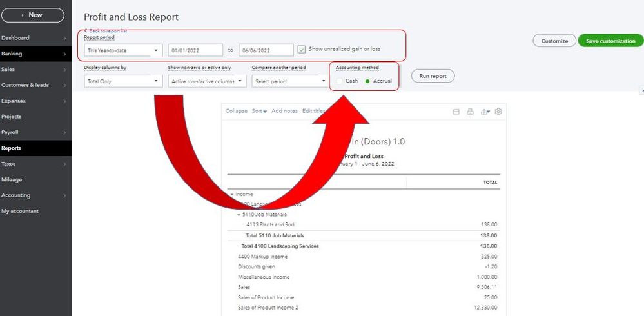Click Save customization button
This screenshot has height=316, width=644.
pyautogui.click(x=610, y=41)
